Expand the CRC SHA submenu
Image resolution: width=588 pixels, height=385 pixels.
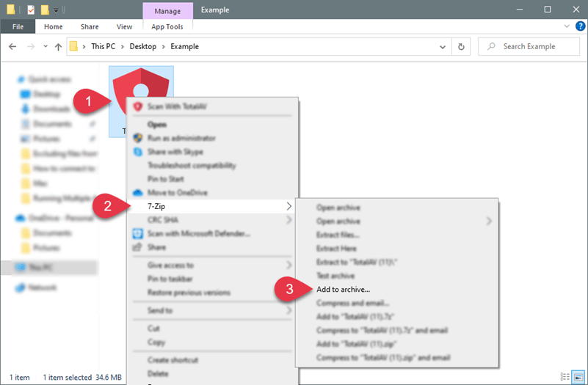click(x=212, y=220)
